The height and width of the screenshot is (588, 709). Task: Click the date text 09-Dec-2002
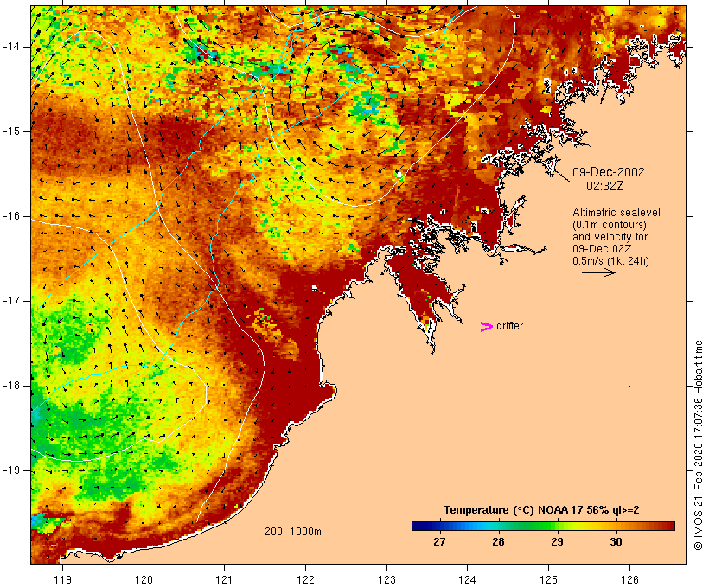click(x=608, y=172)
